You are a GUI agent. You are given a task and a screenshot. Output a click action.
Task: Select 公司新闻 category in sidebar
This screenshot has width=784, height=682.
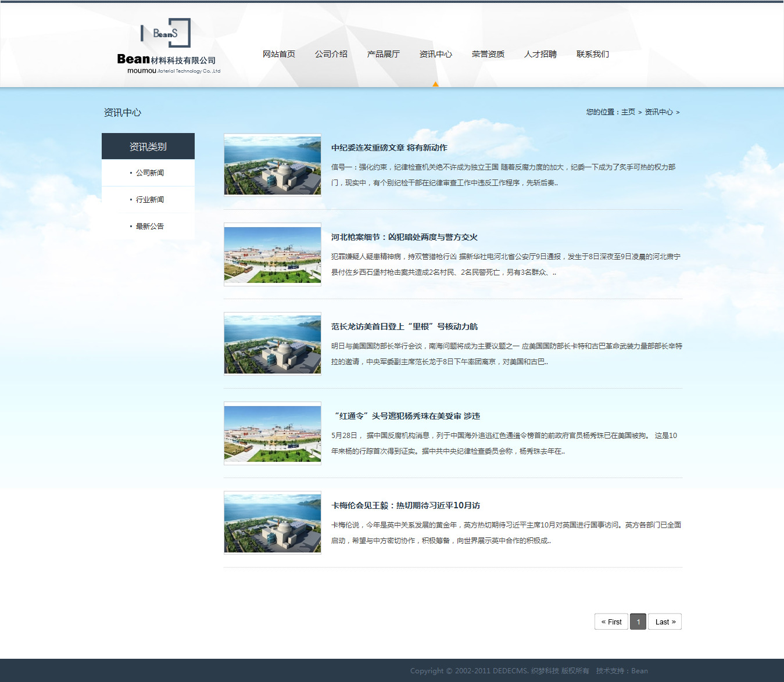(149, 173)
